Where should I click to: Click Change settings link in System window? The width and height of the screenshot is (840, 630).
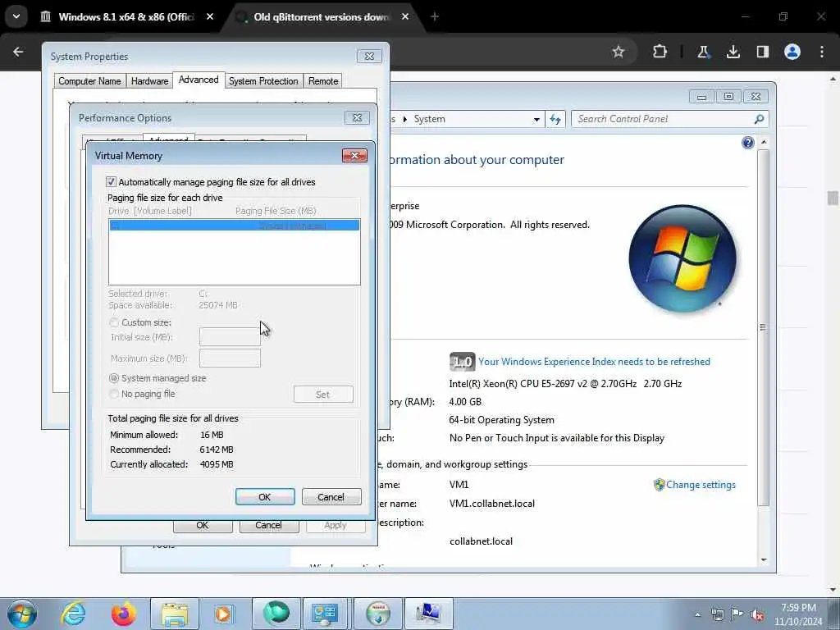(701, 485)
